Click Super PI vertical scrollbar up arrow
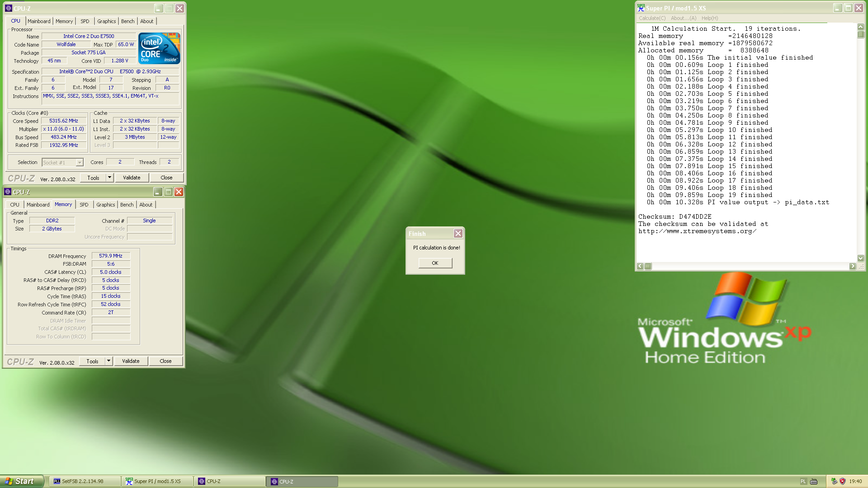868x488 pixels. (x=861, y=27)
